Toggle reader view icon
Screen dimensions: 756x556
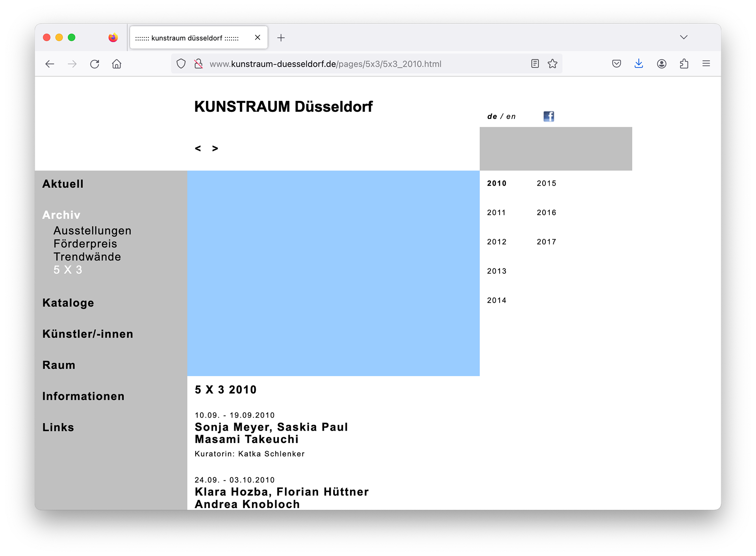[x=535, y=64]
